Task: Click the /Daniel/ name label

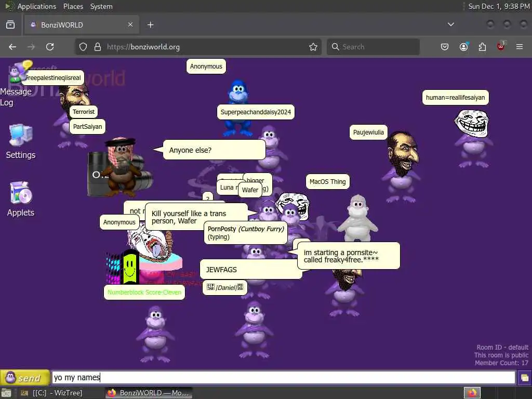Action: 224,287
